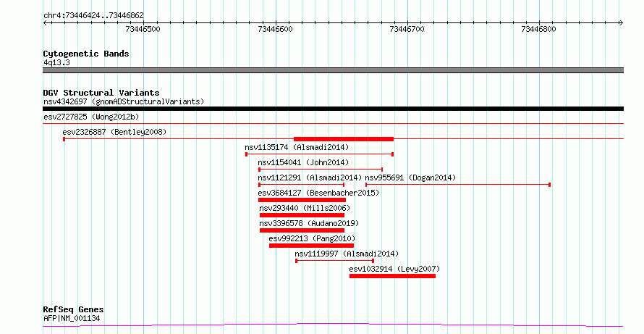Click the black nsv4342697 variant bar
644x334 pixels.
(333, 109)
